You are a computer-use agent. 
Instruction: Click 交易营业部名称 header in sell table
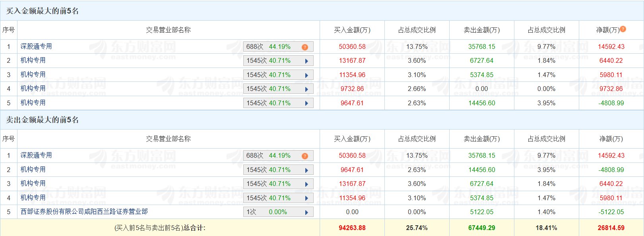[168, 139]
